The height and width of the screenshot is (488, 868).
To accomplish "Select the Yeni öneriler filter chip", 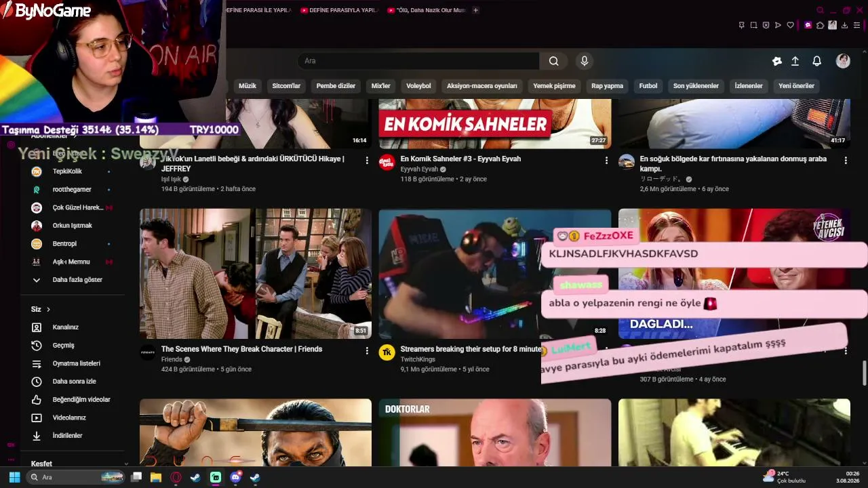I will click(x=796, y=86).
